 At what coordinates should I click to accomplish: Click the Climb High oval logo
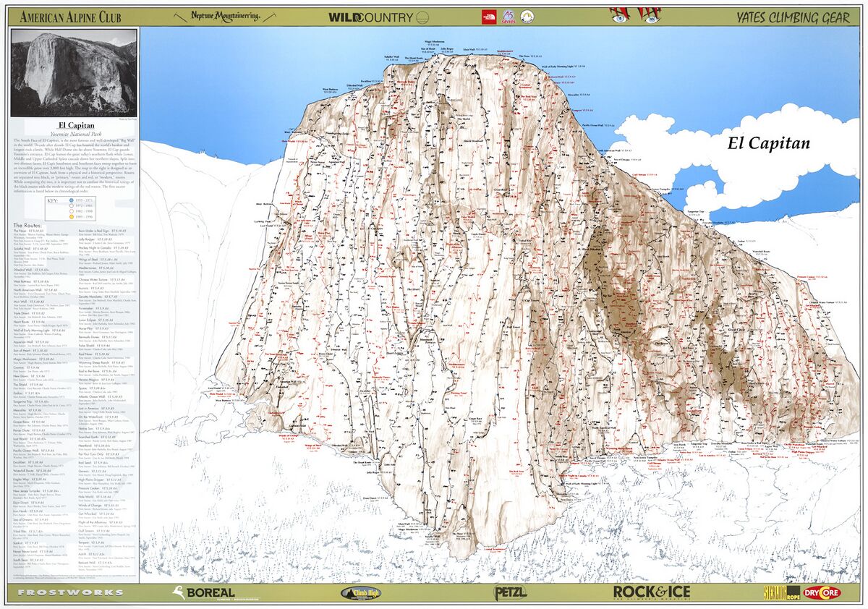(x=361, y=593)
